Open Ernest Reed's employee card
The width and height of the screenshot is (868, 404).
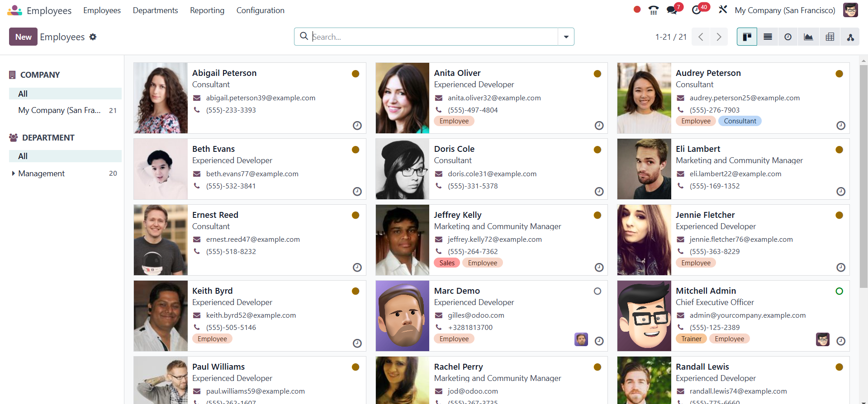tap(250, 240)
